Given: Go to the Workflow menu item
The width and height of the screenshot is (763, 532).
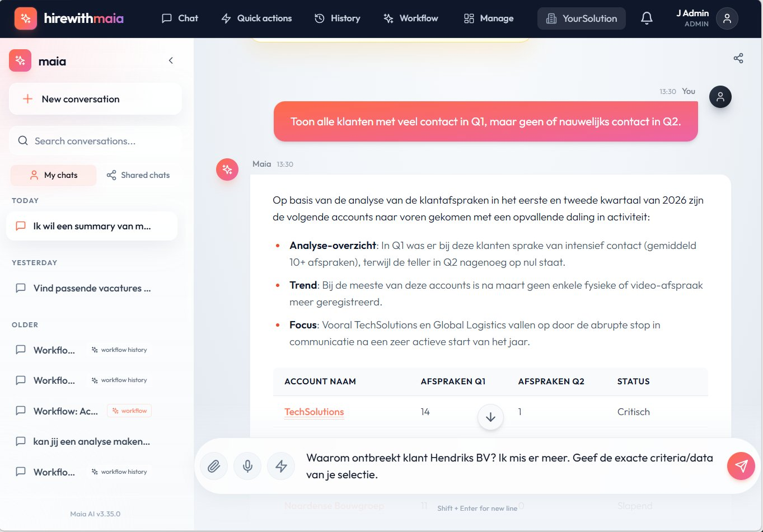Looking at the screenshot, I should (411, 18).
